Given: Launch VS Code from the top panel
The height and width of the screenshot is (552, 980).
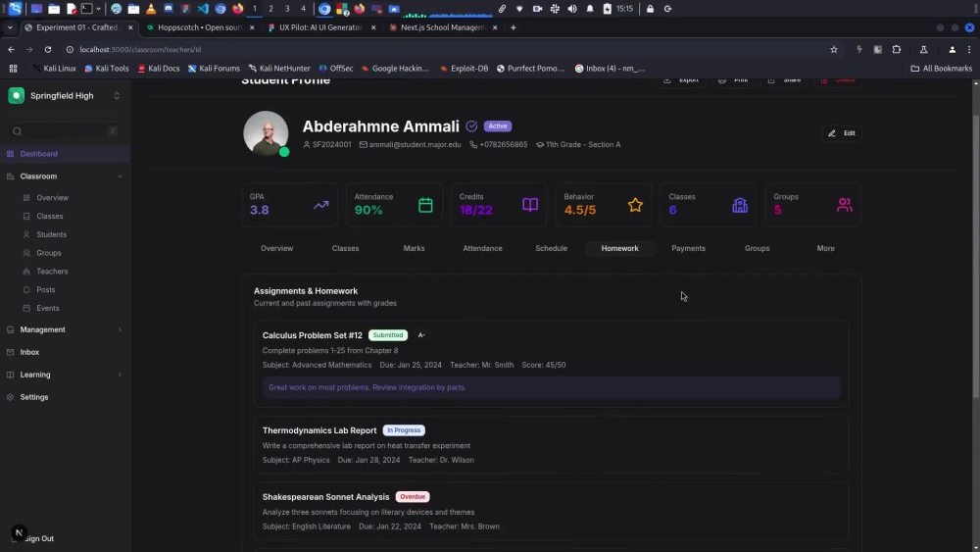Looking at the screenshot, I should pos(203,9).
